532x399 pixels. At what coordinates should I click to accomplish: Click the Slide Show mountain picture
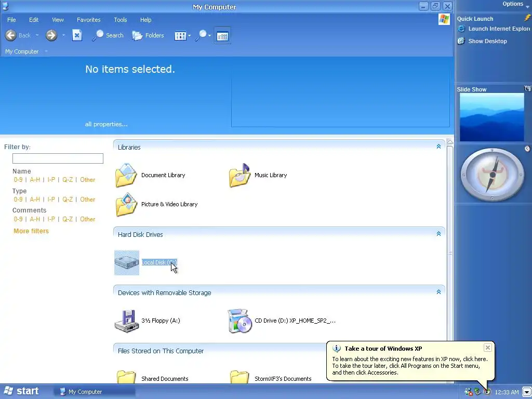(492, 117)
